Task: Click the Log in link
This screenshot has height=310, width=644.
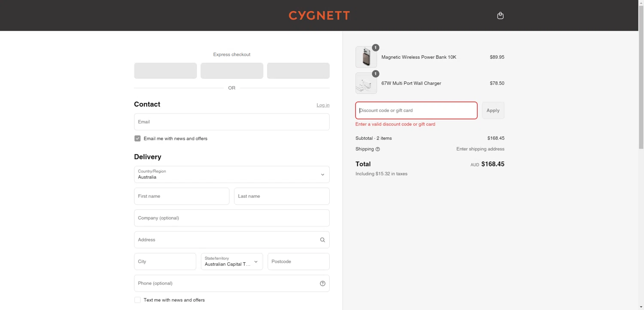Action: pos(323,105)
